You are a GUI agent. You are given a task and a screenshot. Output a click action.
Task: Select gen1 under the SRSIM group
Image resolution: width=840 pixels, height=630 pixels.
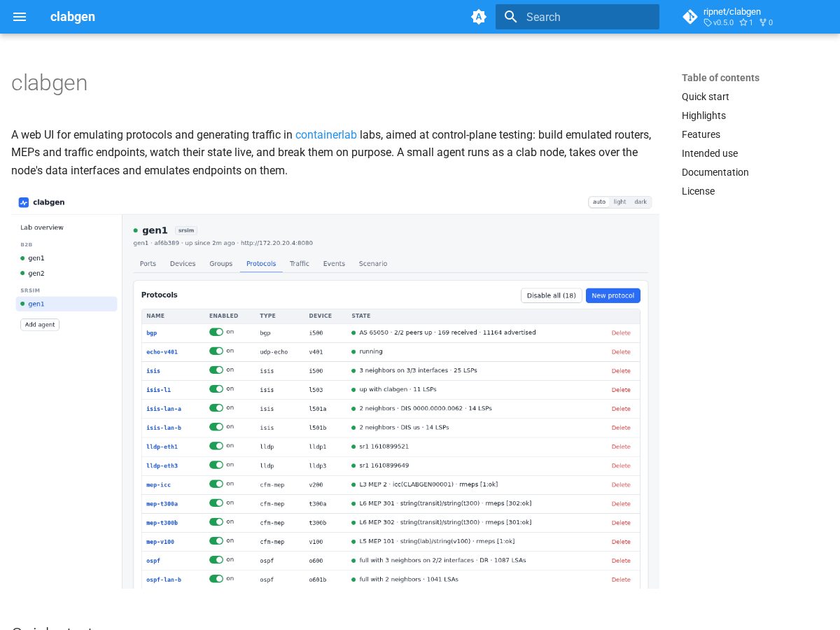[x=66, y=304]
